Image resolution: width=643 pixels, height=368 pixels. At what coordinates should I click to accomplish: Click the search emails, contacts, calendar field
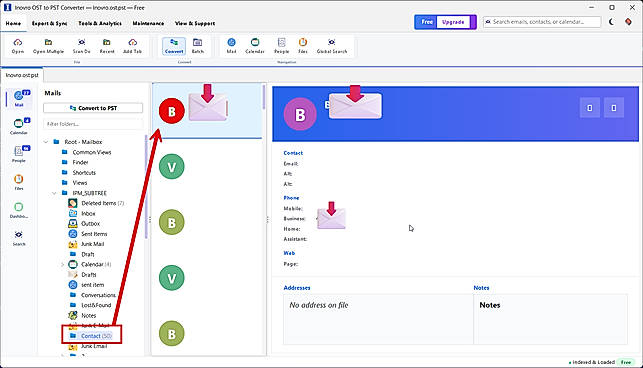pyautogui.click(x=542, y=22)
